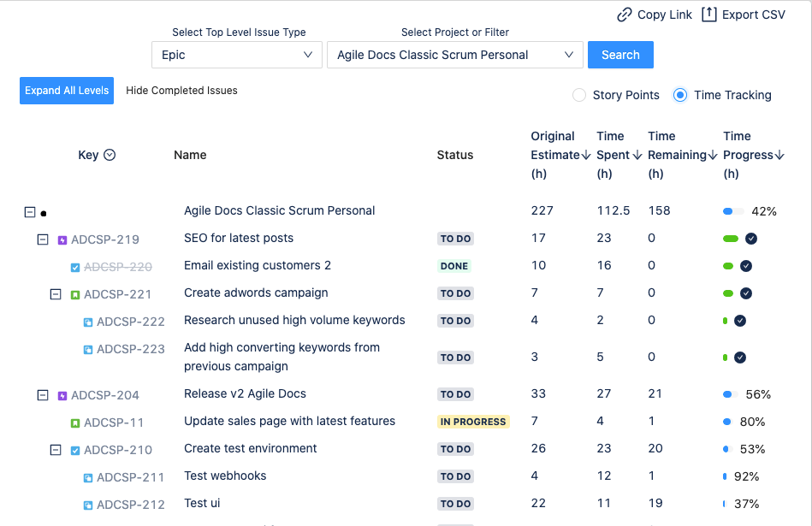Click the Expand All Levels button

[x=66, y=90]
